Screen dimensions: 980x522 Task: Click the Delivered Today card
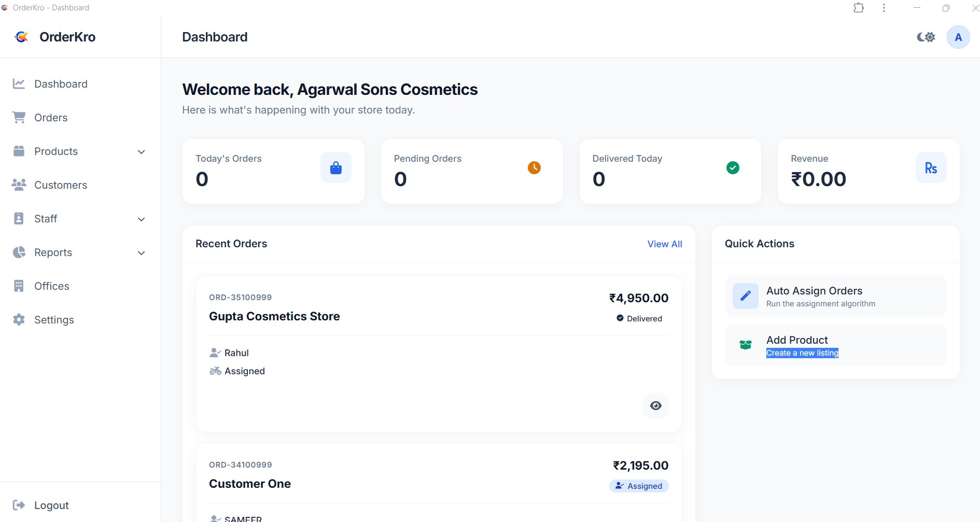[x=670, y=171]
